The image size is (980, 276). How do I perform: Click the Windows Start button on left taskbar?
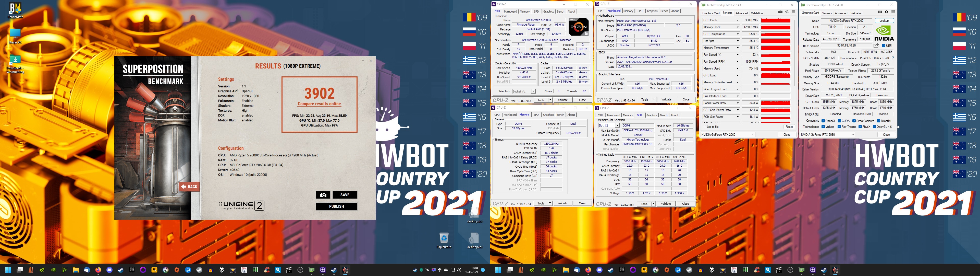point(8,270)
